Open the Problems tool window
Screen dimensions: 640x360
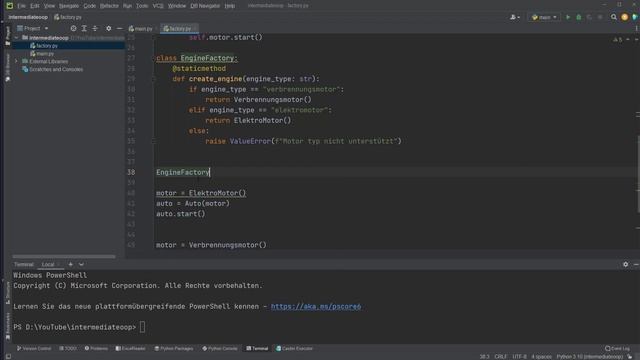(x=96, y=349)
